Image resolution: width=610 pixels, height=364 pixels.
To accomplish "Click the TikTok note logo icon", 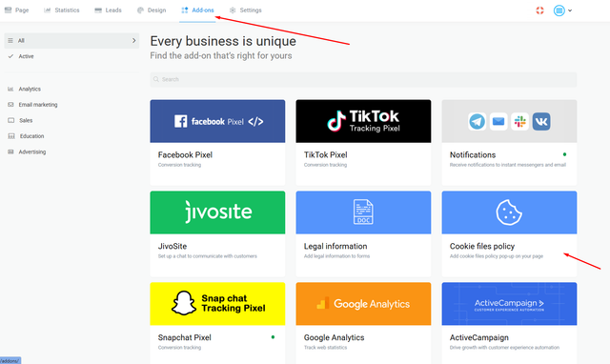I will point(336,121).
